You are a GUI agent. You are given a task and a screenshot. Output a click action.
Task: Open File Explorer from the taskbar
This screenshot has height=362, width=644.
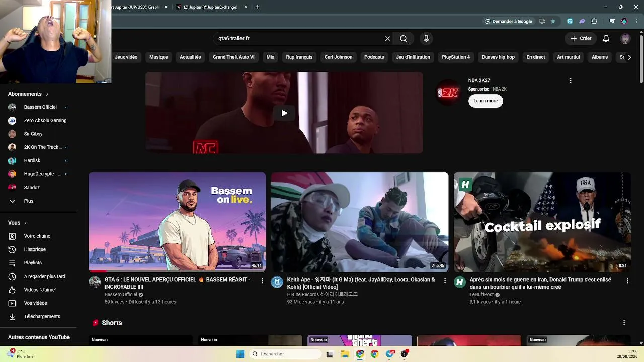coord(345,354)
